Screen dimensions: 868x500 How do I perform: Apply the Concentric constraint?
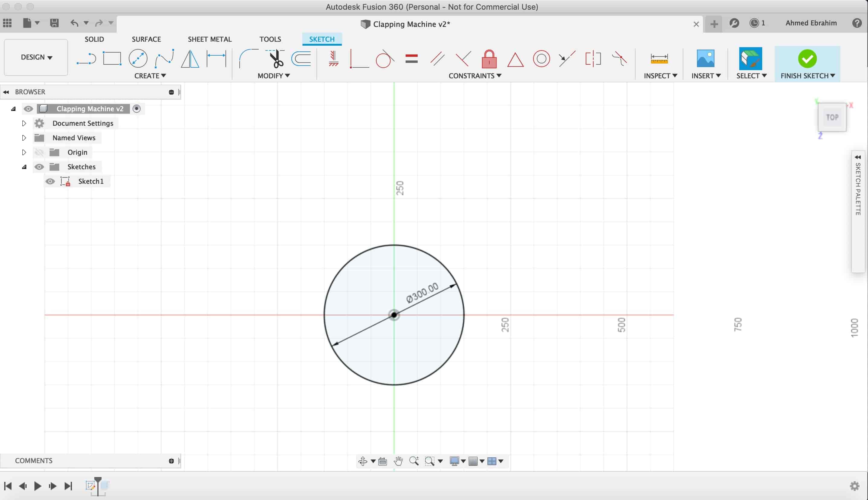(x=541, y=59)
